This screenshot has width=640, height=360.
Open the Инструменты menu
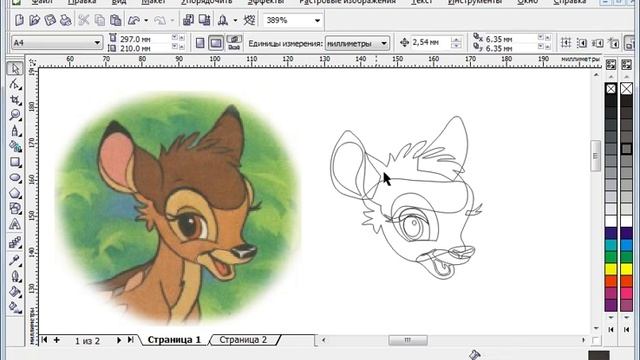[475, 2]
